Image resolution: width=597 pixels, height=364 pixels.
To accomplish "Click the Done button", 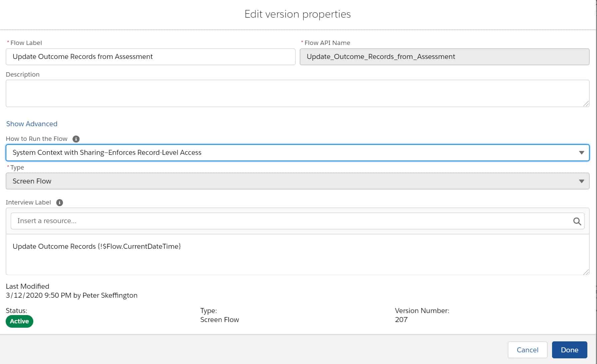I will click(569, 350).
